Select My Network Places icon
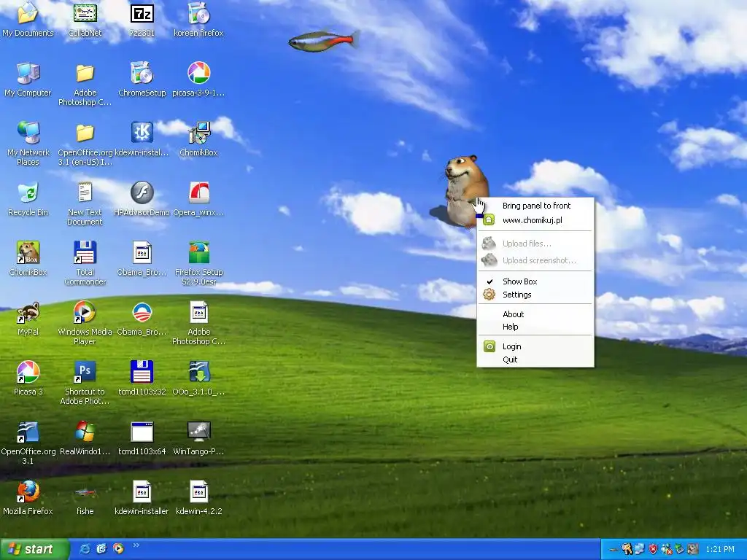Viewport: 747px width, 560px height. [x=28, y=143]
